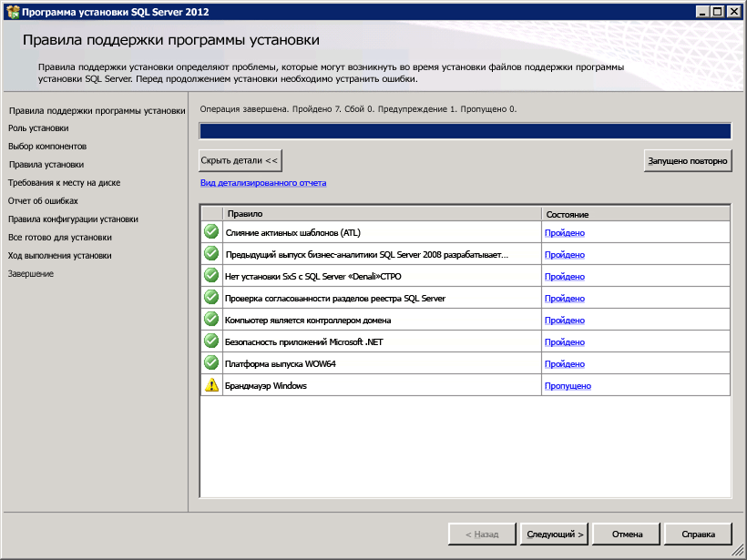Click the green check icon beside ATL rule
The height and width of the screenshot is (560, 747).
point(211,232)
